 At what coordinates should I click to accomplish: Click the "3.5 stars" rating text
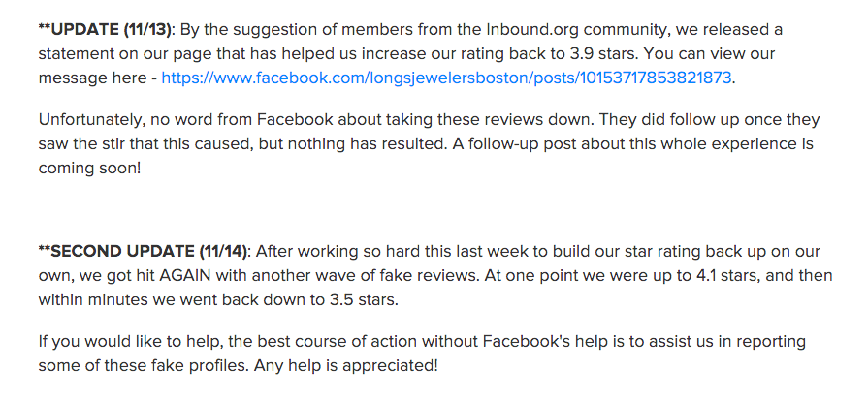coord(373,299)
